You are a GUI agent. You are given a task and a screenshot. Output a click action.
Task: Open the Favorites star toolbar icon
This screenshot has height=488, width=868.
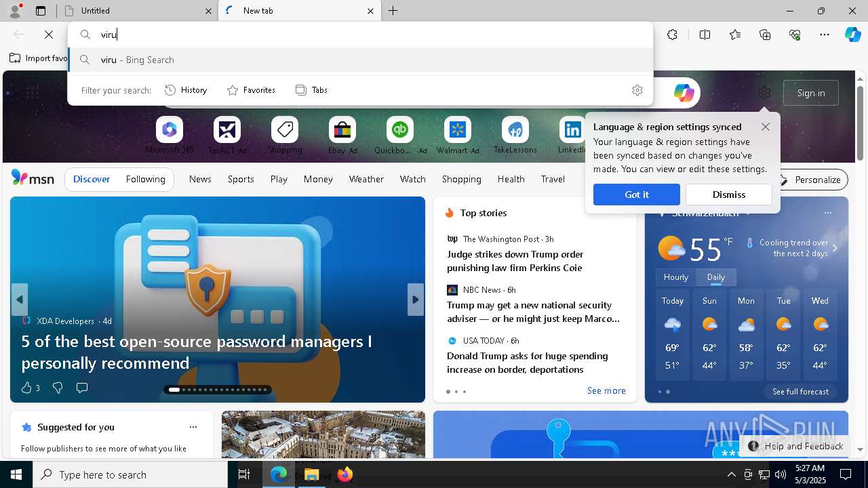735,35
